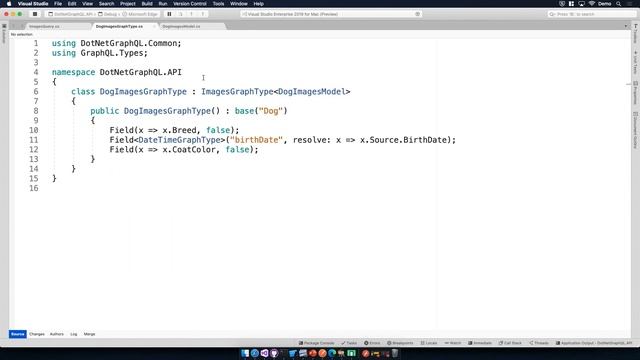This screenshot has height=360, width=640.
Task: Open the Locals pad
Action: 429,343
